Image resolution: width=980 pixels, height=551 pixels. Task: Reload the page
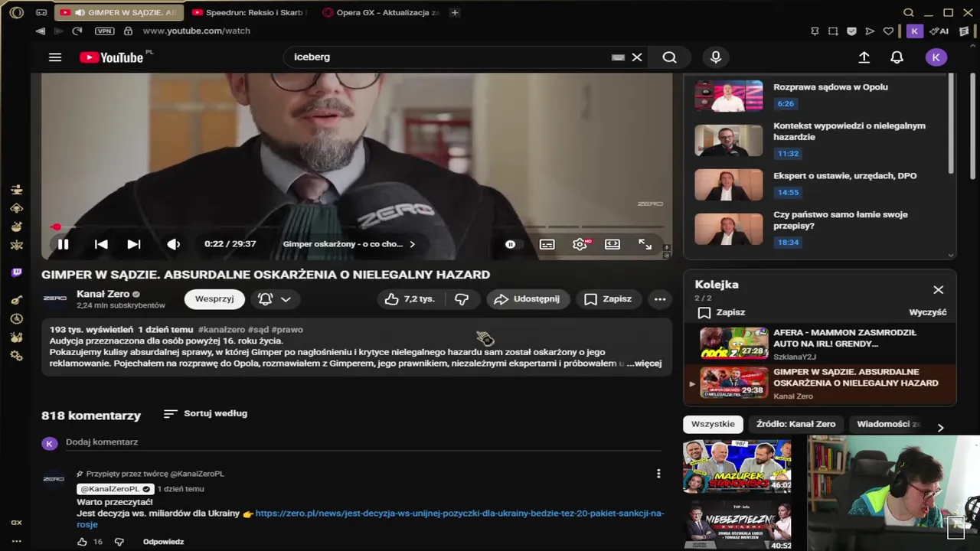pyautogui.click(x=77, y=31)
